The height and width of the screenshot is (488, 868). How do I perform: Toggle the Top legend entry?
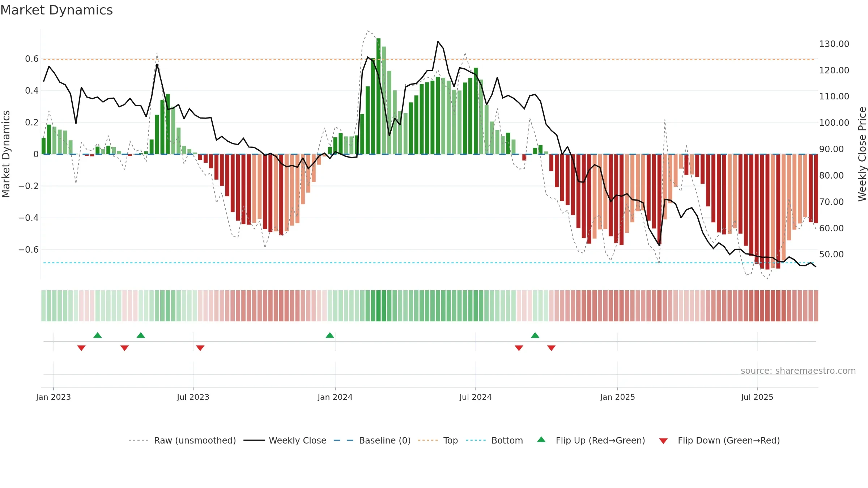(438, 440)
